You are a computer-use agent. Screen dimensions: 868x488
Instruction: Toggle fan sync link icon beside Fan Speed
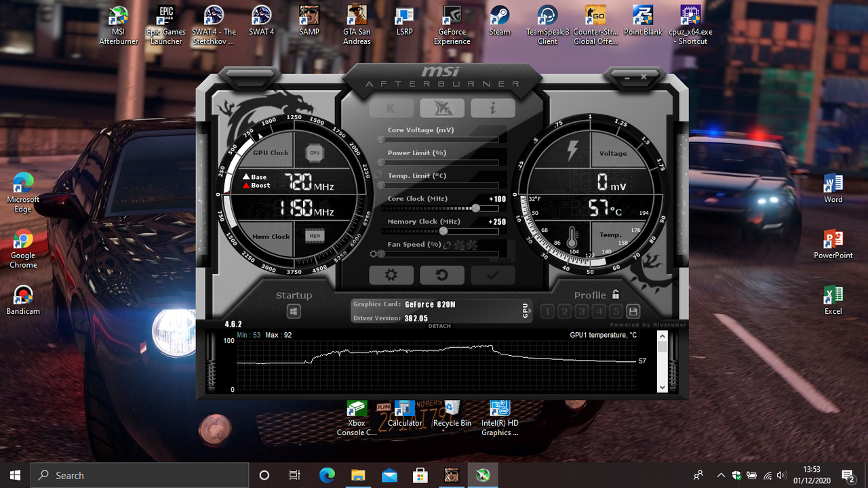pos(448,245)
